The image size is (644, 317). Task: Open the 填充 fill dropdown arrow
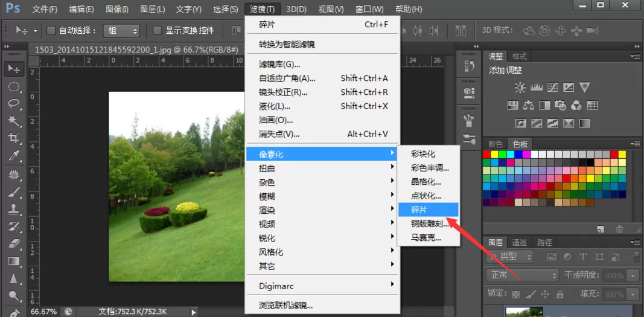(x=634, y=295)
